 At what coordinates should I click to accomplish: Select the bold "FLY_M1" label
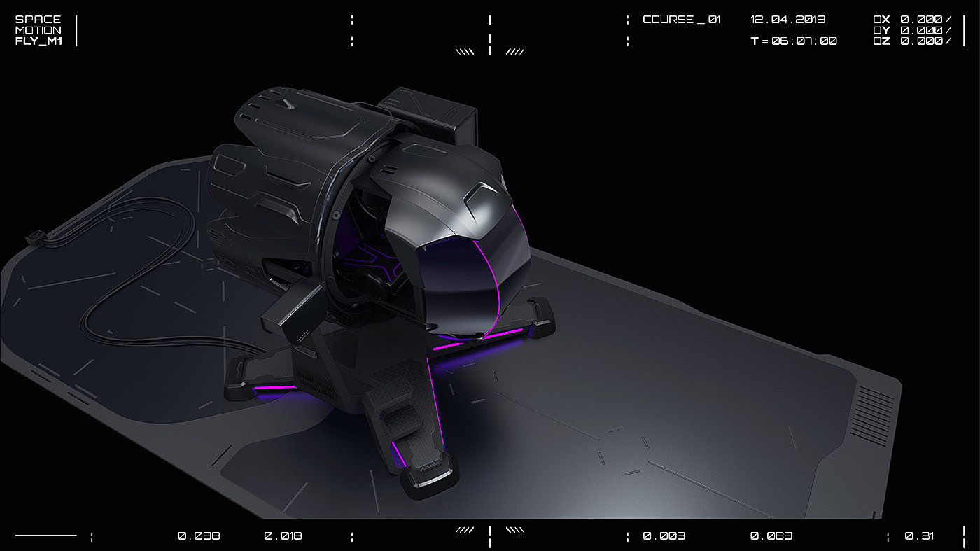click(x=38, y=41)
